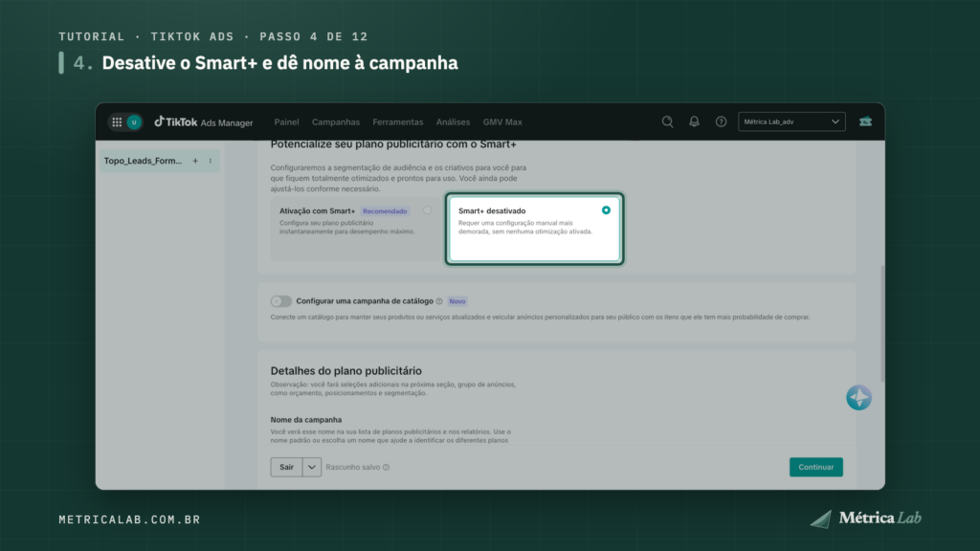Click the Sair button
The width and height of the screenshot is (980, 551).
click(287, 467)
